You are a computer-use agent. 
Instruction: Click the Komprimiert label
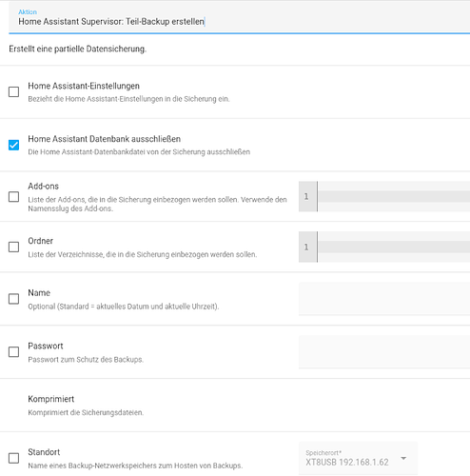[51, 399]
